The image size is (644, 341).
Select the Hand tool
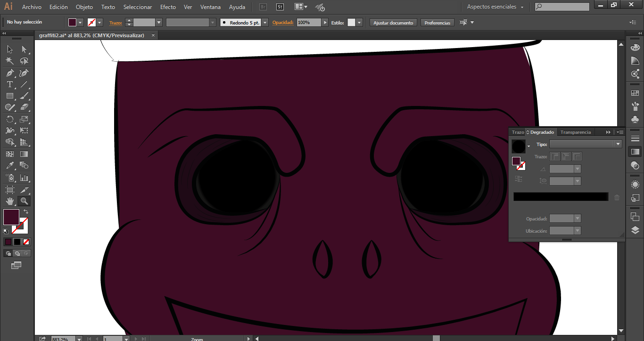click(9, 201)
